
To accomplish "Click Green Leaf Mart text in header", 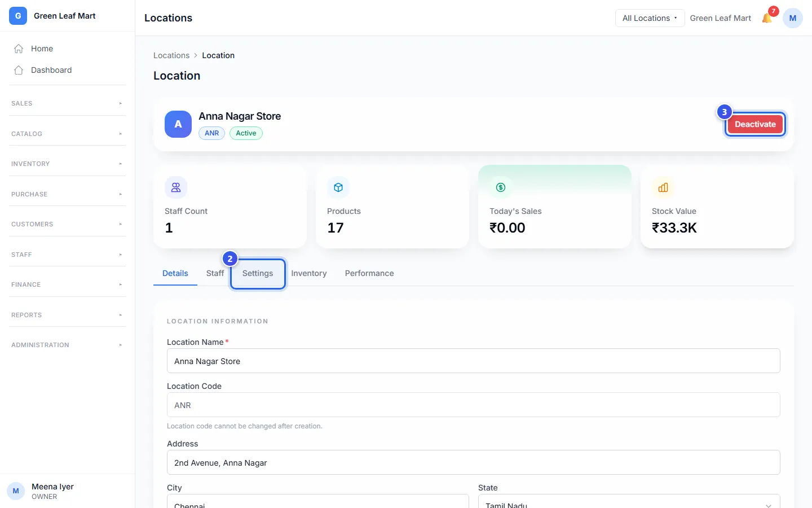I will pos(721,18).
